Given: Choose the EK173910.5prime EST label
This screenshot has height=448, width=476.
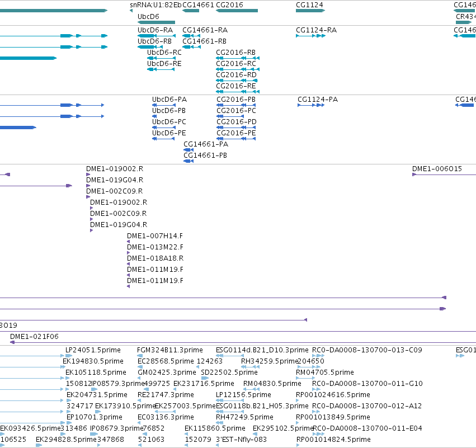Looking at the screenshot, I should point(125,406).
